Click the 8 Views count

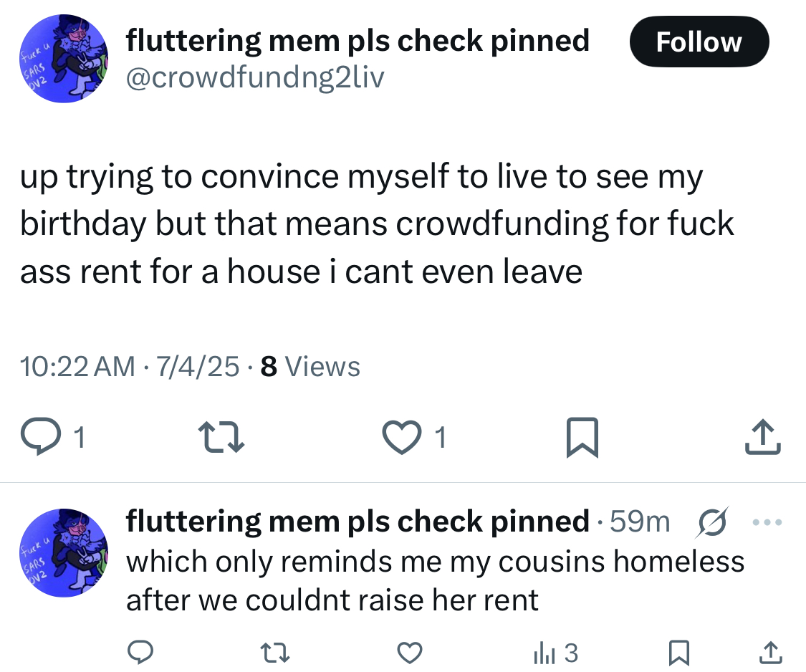point(310,367)
